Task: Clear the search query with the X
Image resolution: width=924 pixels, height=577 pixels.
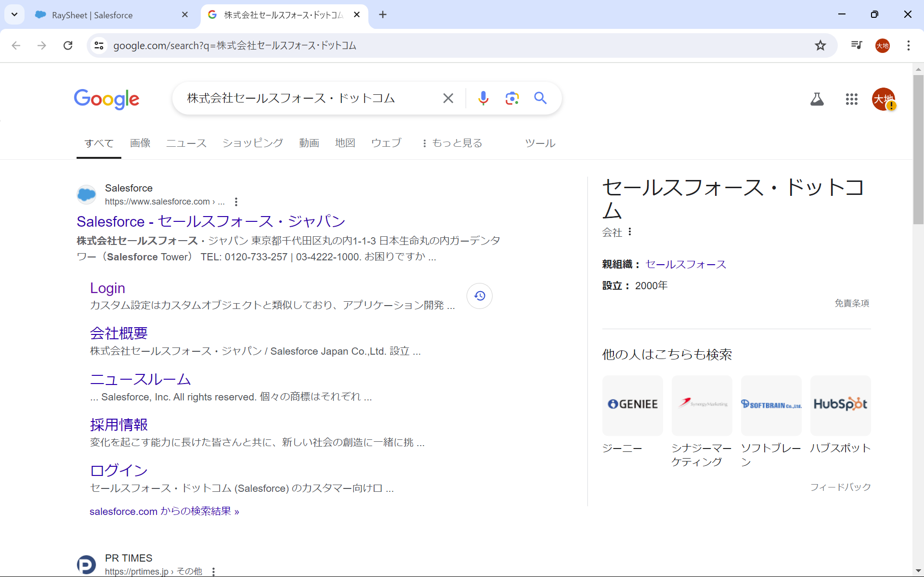Action: [448, 98]
